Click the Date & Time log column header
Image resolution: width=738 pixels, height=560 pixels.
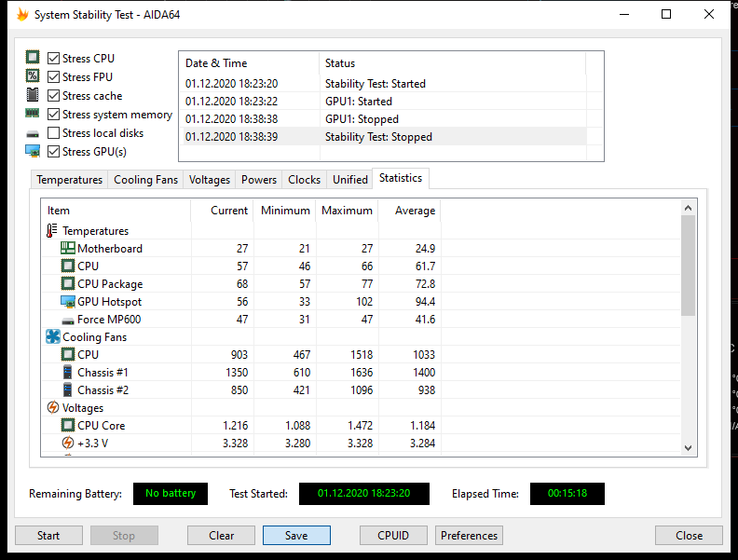pyautogui.click(x=250, y=63)
